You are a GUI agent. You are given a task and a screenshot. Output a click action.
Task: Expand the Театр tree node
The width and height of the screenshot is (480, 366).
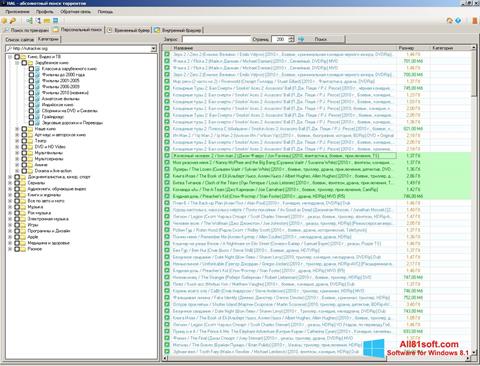17,141
